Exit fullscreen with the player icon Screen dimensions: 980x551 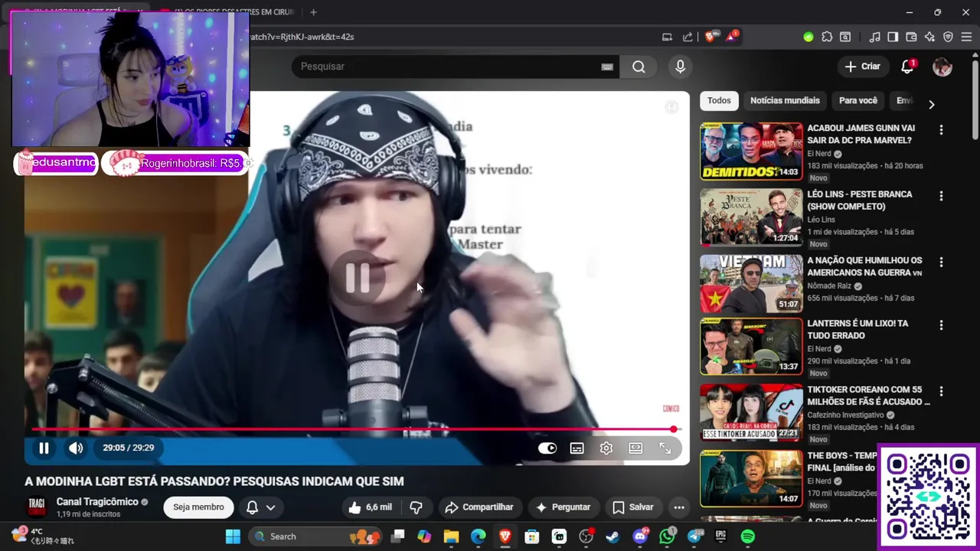665,448
